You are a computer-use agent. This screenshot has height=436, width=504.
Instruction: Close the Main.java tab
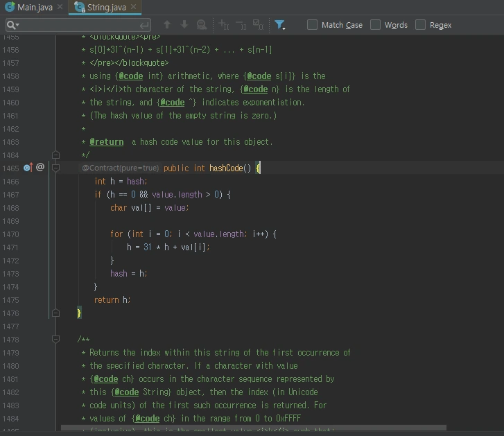click(x=60, y=7)
